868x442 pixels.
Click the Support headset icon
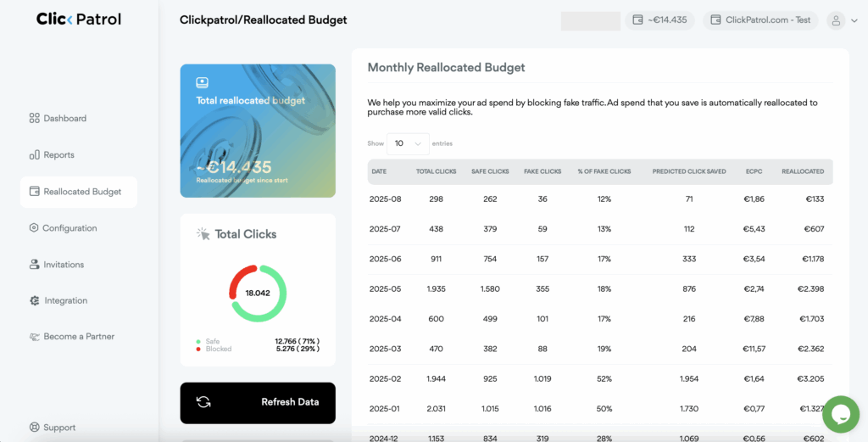click(34, 428)
